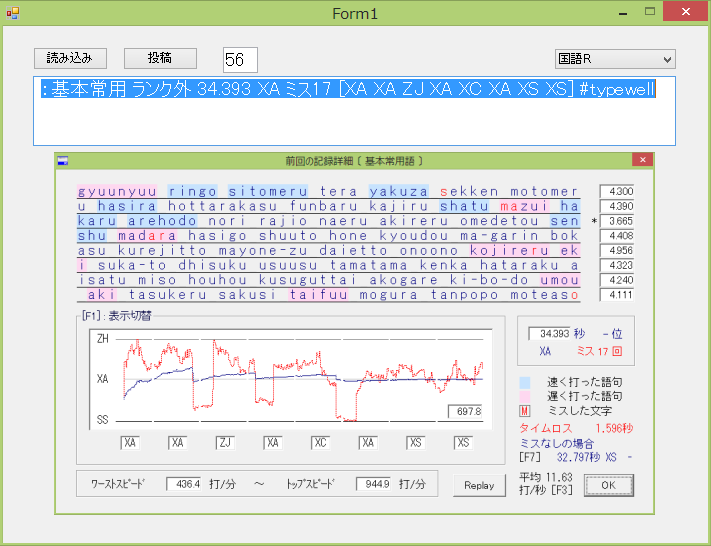Click the text box with #typewell text
711x546 pixels.
(x=354, y=111)
